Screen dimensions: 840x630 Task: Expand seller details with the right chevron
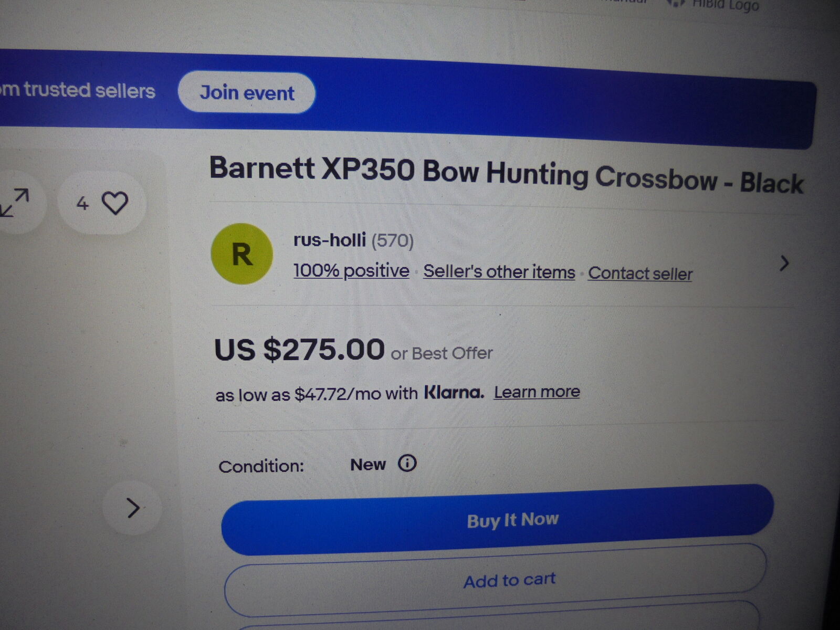click(784, 263)
